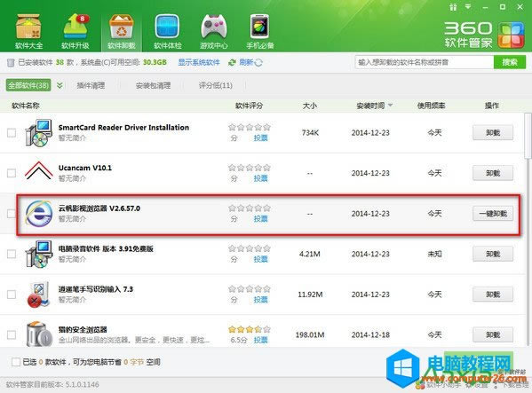Viewport: 532px width, 393px height.
Task: Sort by 安装时间 column arrow
Action: pyautogui.click(x=390, y=106)
